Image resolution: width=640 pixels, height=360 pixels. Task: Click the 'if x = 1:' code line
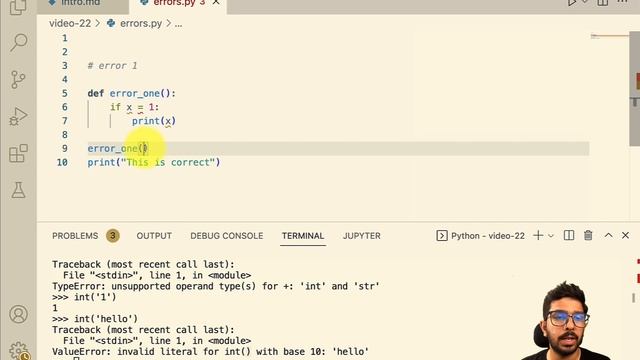pos(134,107)
